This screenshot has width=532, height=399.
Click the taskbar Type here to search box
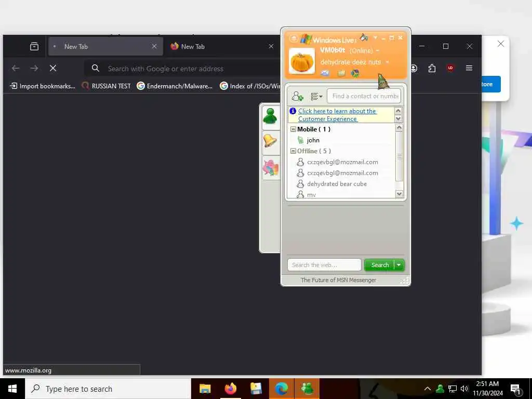click(108, 389)
